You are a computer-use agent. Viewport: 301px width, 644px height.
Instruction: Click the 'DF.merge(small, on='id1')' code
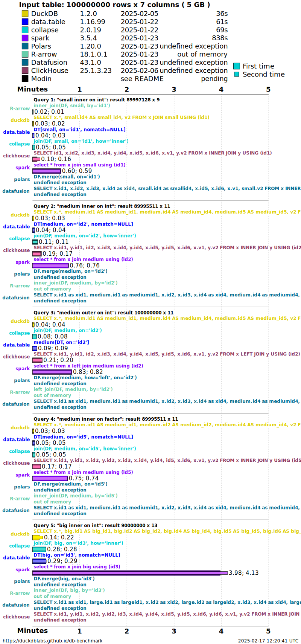(x=67, y=177)
